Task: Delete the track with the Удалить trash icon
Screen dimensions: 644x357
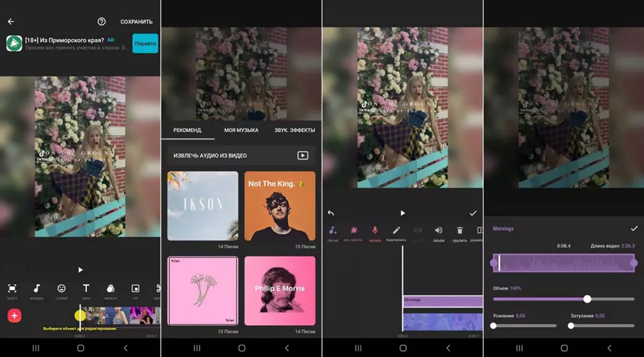Action: [x=459, y=230]
